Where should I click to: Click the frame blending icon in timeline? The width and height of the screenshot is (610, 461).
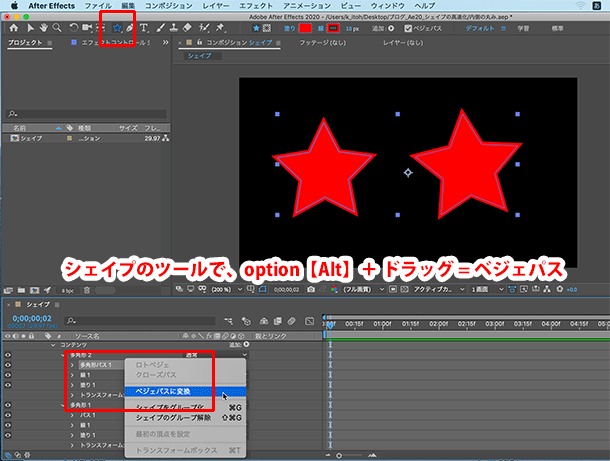[x=277, y=321]
